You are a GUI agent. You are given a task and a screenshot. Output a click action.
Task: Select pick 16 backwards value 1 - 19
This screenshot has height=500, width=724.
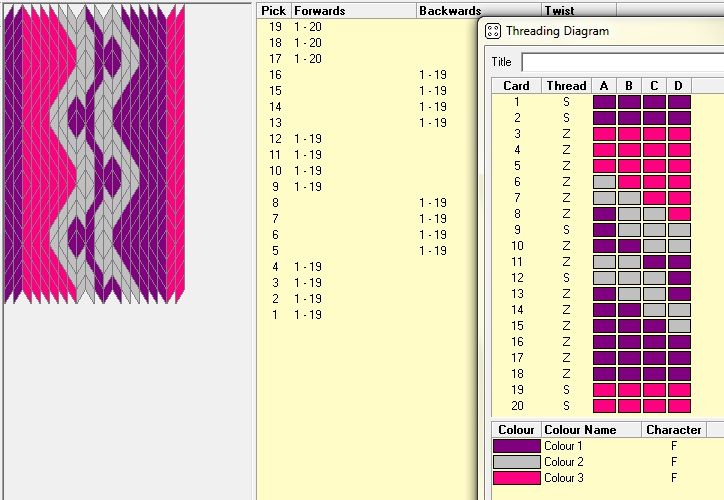433,75
